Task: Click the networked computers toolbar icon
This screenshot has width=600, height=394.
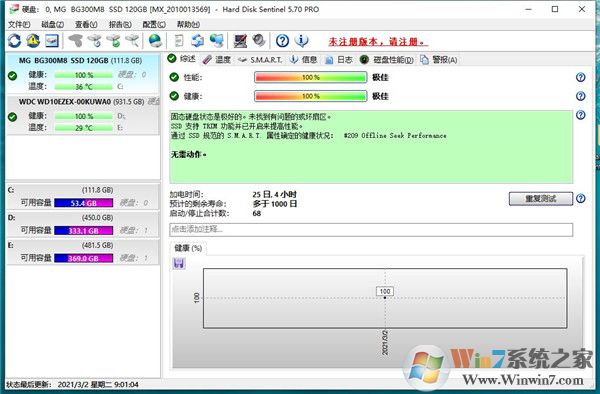Action: pos(216,41)
